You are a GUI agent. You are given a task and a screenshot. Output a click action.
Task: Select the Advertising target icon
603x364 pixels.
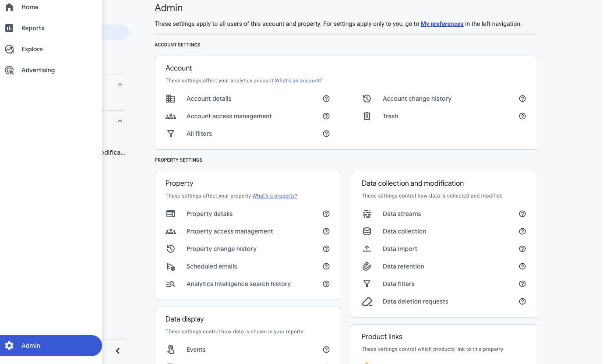coord(9,70)
